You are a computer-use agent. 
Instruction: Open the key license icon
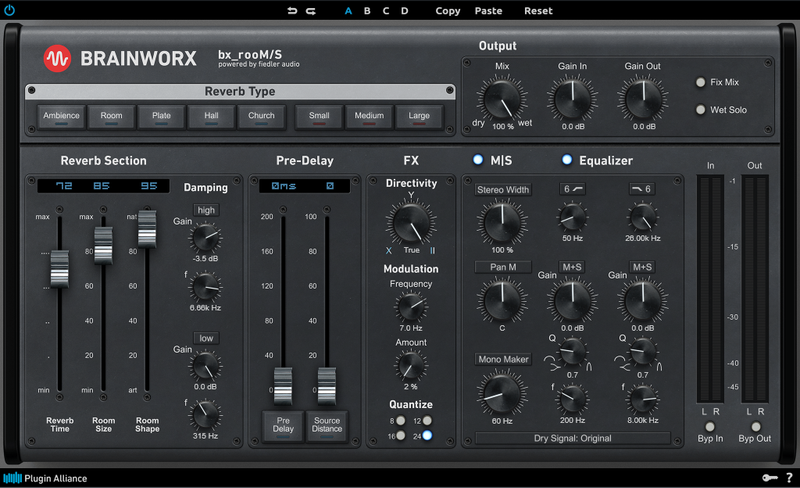tap(770, 478)
